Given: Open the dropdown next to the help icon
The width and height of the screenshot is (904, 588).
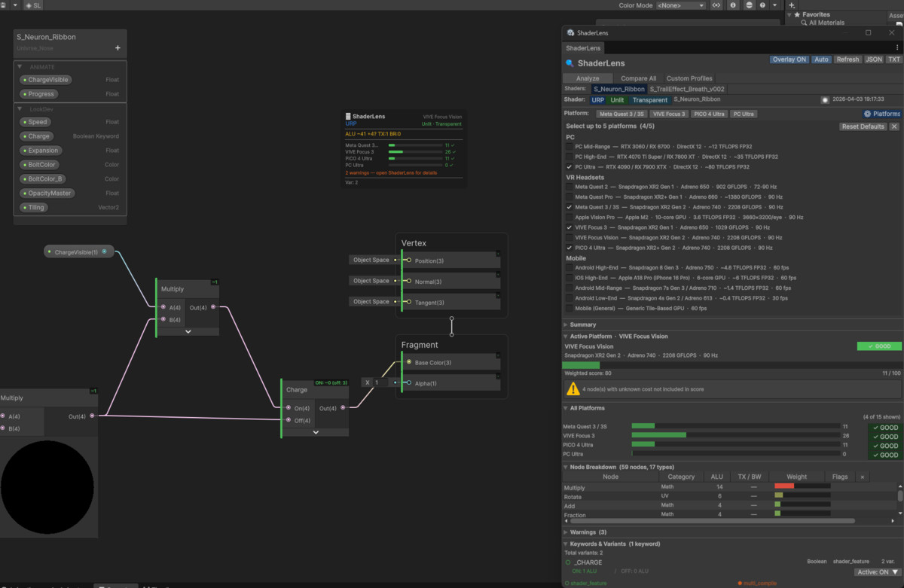Looking at the screenshot, I should pyautogui.click(x=774, y=5).
